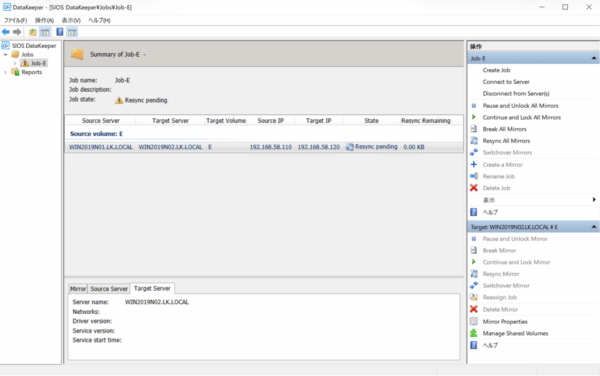Image resolution: width=600 pixels, height=376 pixels.
Task: Click the Switchover Mirror icon
Action: [x=474, y=285]
